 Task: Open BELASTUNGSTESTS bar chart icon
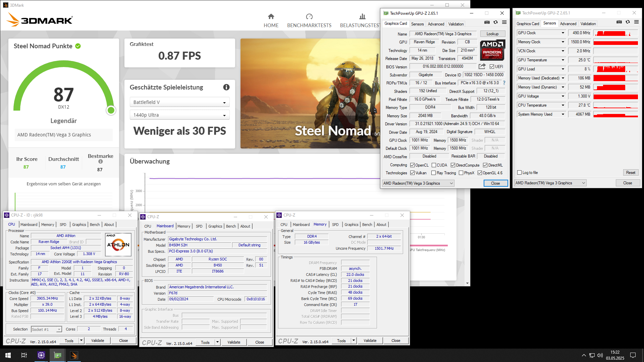click(362, 16)
